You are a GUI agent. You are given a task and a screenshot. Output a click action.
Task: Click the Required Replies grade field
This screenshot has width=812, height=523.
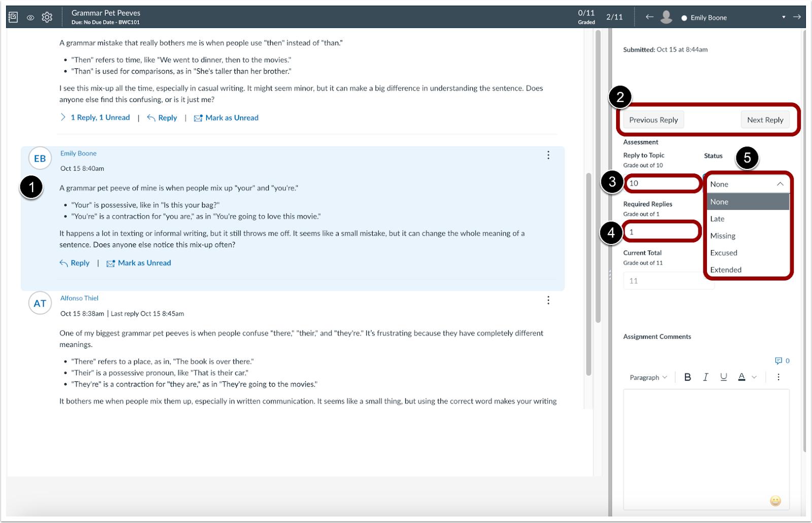pos(661,231)
